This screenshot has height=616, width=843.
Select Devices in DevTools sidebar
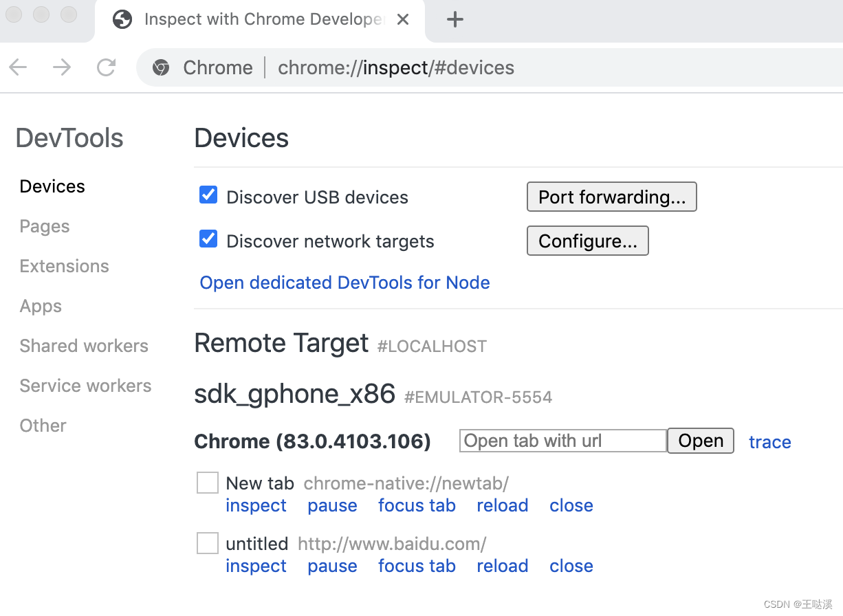pos(52,186)
